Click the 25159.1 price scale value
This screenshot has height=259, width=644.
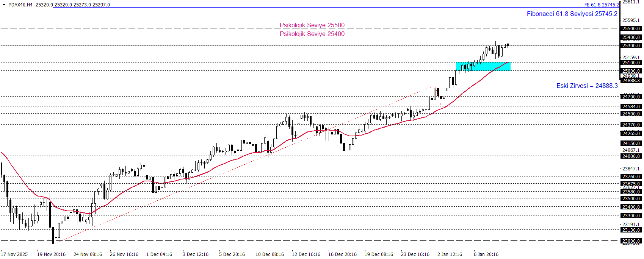(x=631, y=58)
